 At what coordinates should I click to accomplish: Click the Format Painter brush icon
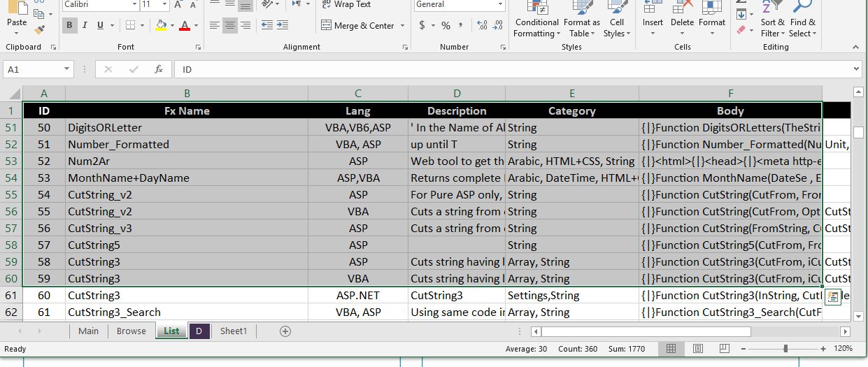[39, 30]
